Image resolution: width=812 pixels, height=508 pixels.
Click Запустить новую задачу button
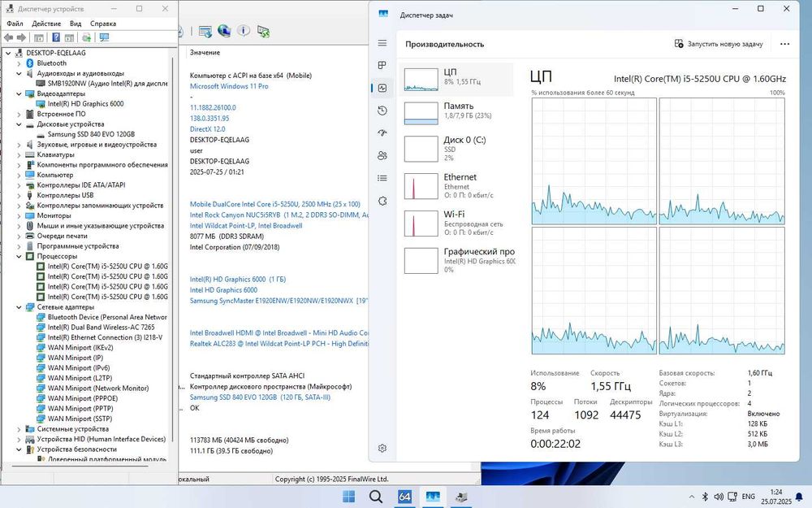(719, 44)
